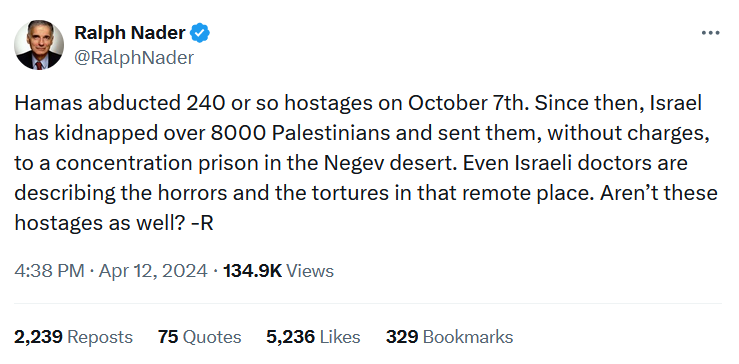This screenshot has width=739, height=364.
Task: Click the tweet's opening words "Hamas abducted 240"
Action: [x=120, y=103]
